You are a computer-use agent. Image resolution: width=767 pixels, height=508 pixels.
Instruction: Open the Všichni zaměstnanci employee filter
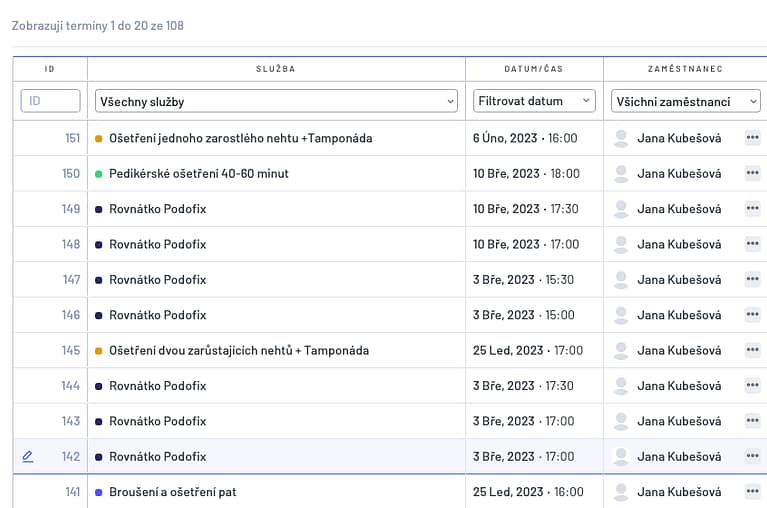685,101
